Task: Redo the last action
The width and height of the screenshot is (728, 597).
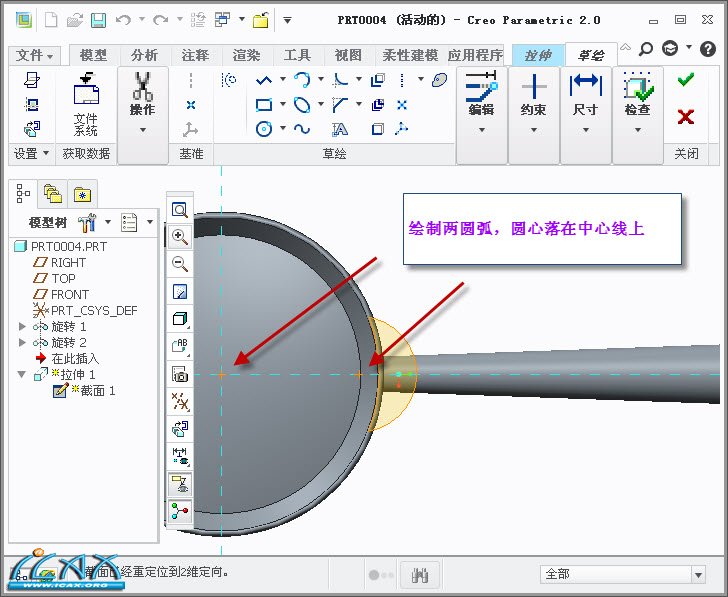Action: [x=161, y=20]
